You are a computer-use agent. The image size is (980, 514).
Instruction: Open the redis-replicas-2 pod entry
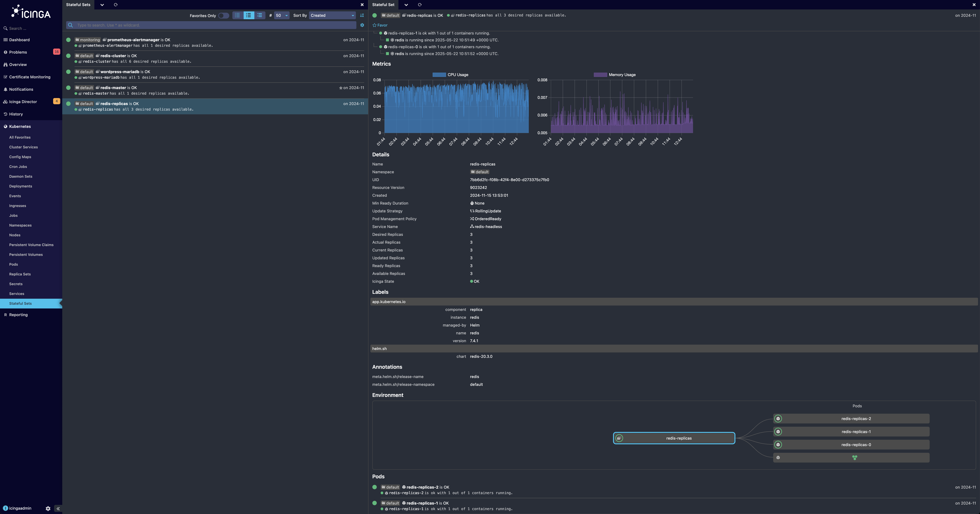point(423,487)
